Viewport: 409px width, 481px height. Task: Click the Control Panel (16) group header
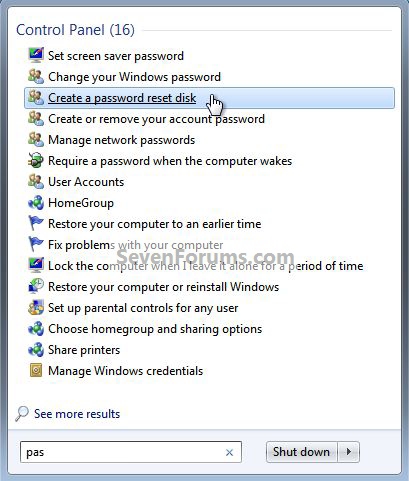(x=75, y=30)
